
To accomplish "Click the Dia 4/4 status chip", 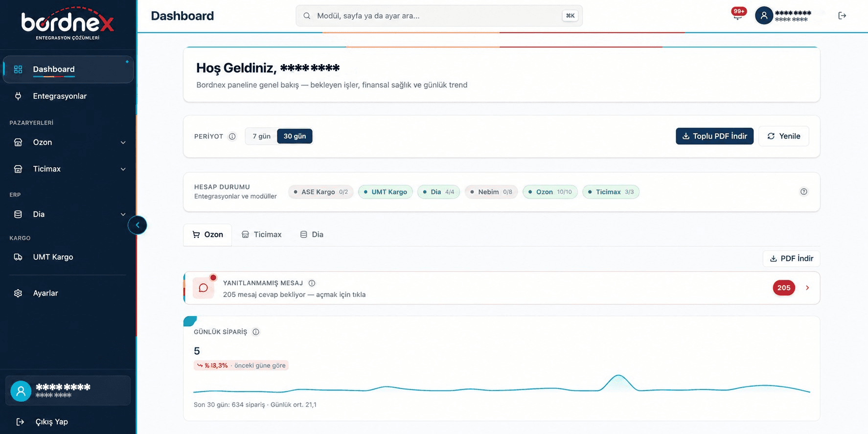I will pyautogui.click(x=438, y=192).
